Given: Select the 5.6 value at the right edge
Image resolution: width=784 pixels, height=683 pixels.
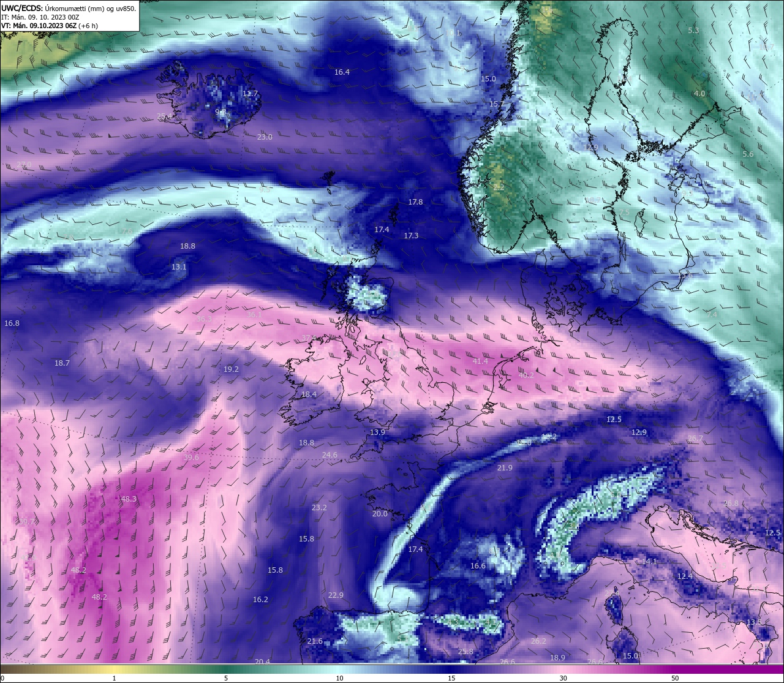Looking at the screenshot, I should (x=748, y=154).
